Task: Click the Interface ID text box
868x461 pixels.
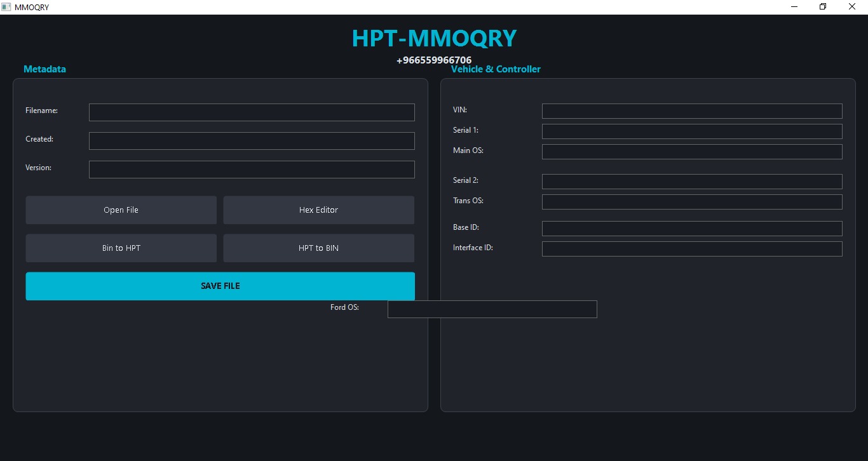Action: pos(691,249)
